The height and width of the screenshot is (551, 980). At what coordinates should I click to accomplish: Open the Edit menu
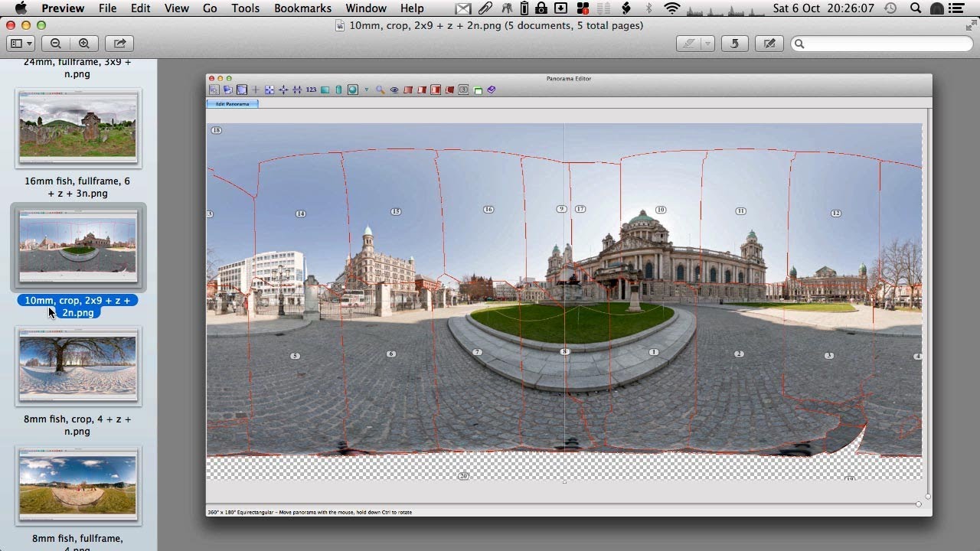140,8
